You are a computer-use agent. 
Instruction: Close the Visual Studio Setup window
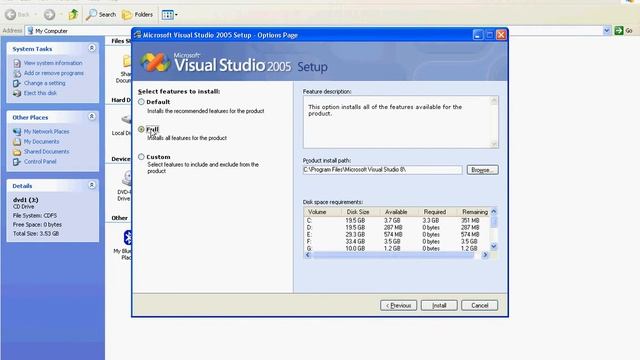[x=501, y=35]
